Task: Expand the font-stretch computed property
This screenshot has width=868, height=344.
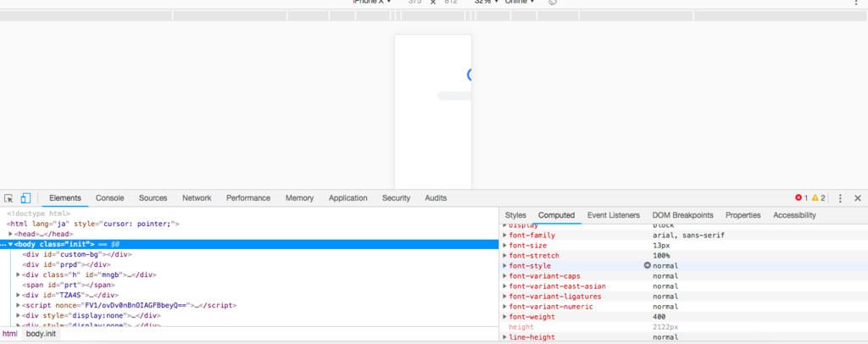Action: pos(504,256)
